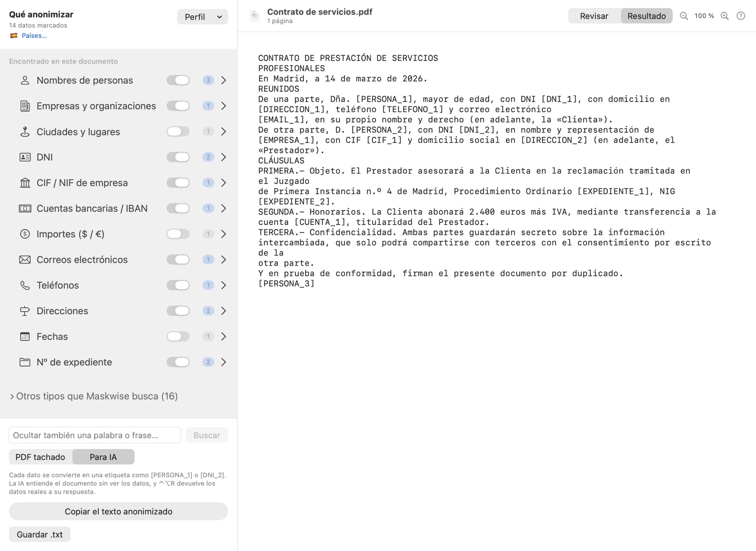Click the calendar icon for Fechas
The height and width of the screenshot is (551, 756).
click(x=25, y=336)
